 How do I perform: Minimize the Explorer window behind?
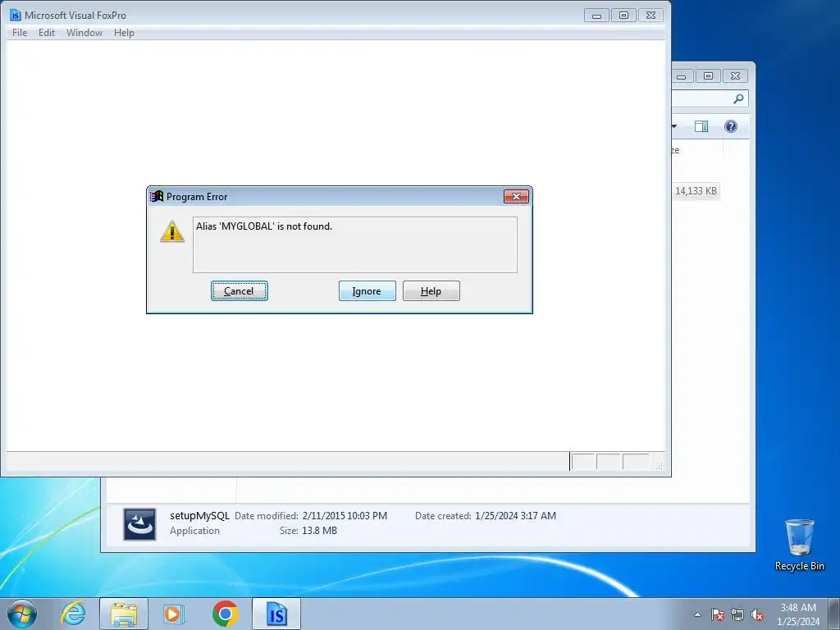[x=682, y=76]
